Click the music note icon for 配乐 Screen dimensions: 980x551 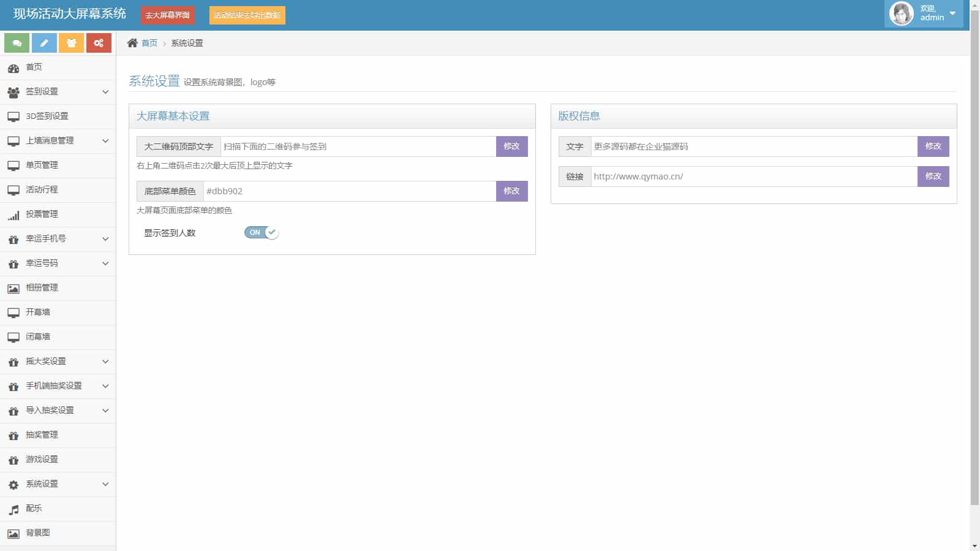click(x=13, y=509)
